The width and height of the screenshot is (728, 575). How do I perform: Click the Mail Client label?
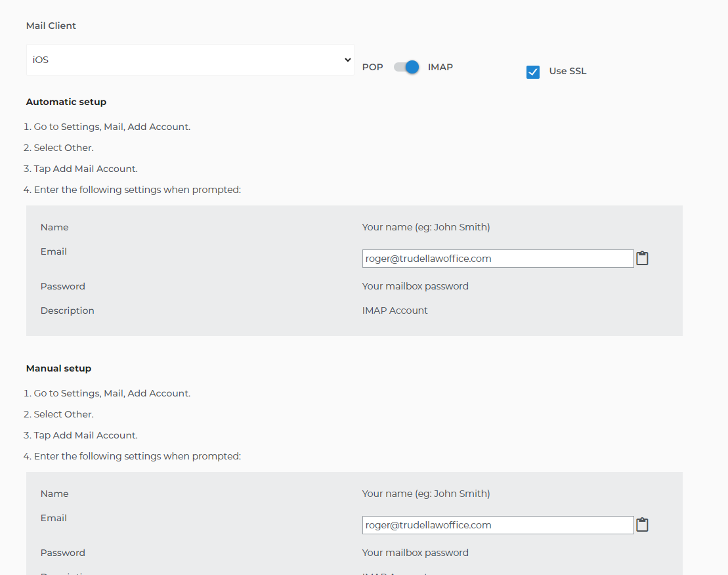click(51, 26)
